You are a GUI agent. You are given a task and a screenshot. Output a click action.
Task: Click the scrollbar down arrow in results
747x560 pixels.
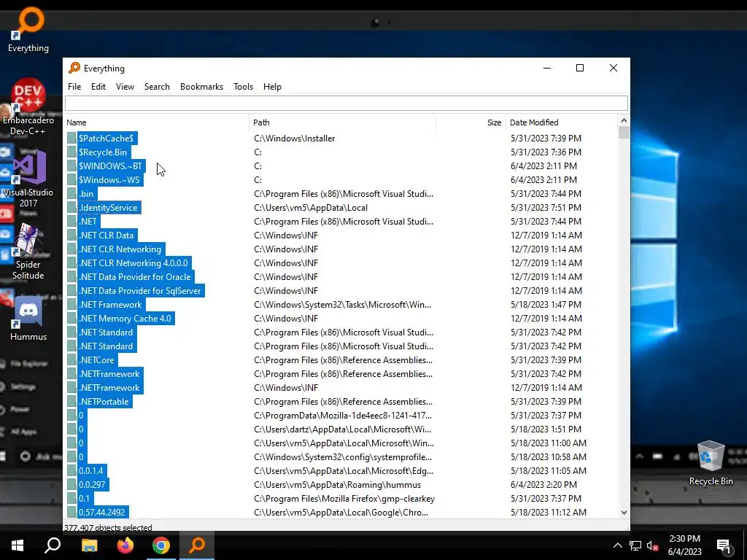[624, 513]
